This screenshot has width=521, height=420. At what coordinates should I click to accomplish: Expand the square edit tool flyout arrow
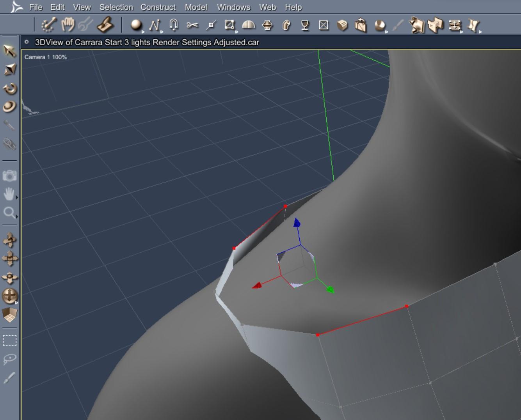click(236, 32)
